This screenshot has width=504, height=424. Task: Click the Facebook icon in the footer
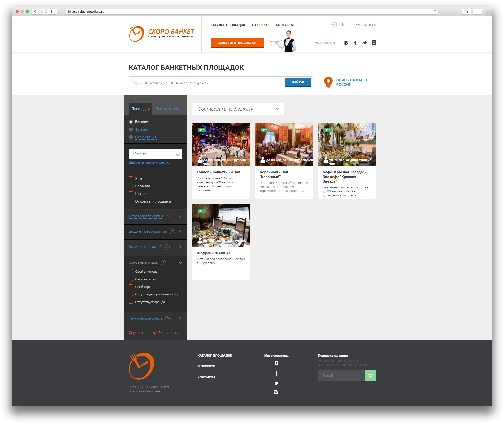click(276, 373)
